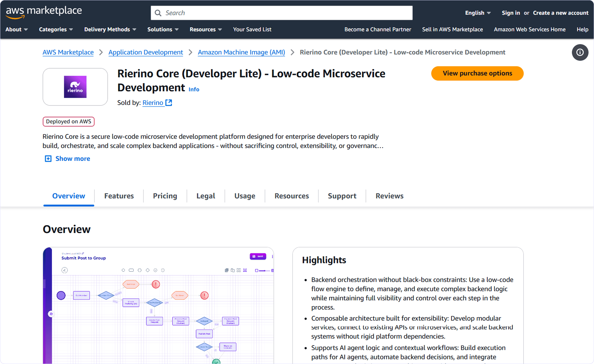
Task: Click the plus icon beside Show more
Action: click(48, 159)
